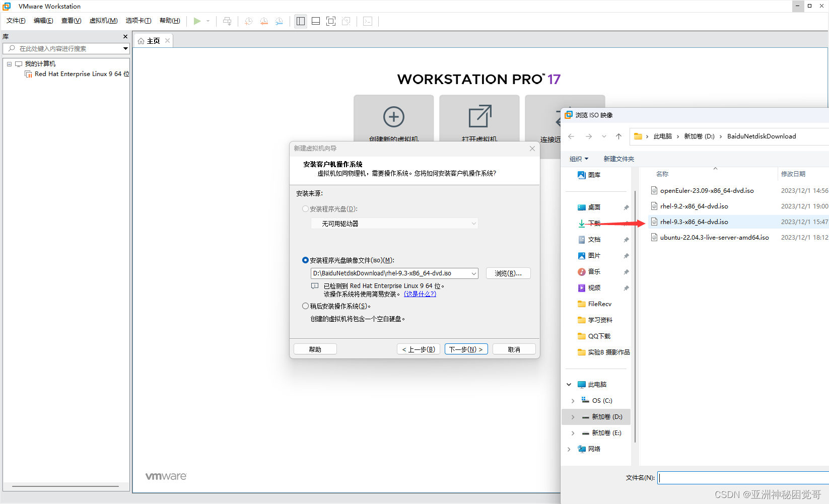
Task: Click the console view toolbar icon
Action: pos(368,21)
